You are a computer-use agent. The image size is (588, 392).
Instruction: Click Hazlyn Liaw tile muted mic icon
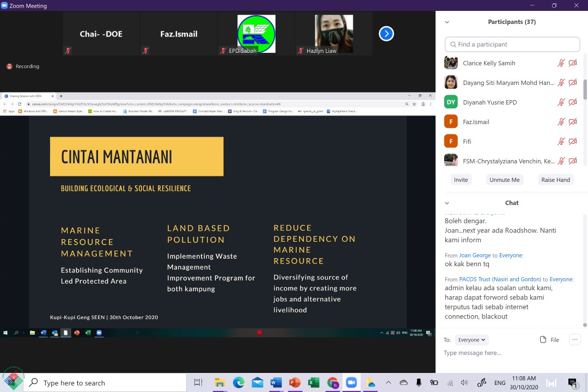pos(301,51)
